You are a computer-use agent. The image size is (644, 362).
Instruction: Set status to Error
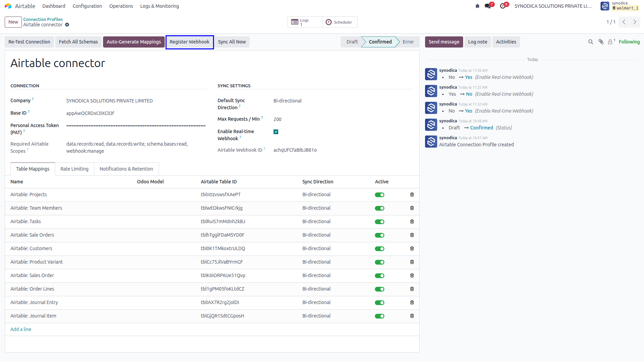(x=408, y=42)
